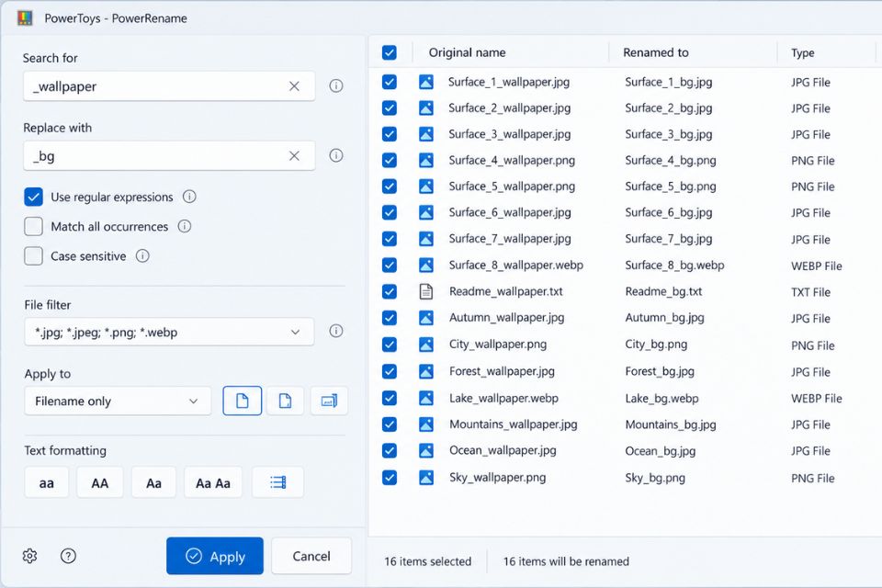This screenshot has height=588, width=882.
Task: Click image icon for Surface_3_wallpaper.jpg
Action: tap(426, 134)
